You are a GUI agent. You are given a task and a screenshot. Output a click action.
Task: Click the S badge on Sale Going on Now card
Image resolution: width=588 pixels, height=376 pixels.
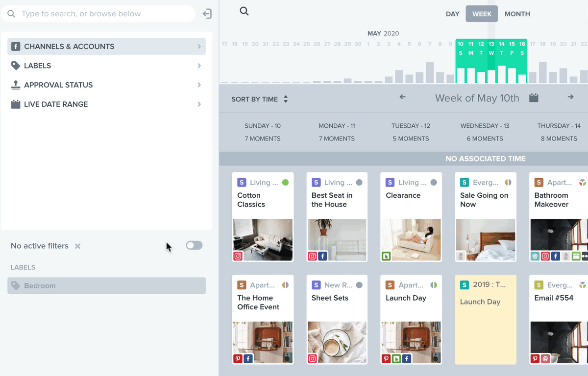coord(465,183)
